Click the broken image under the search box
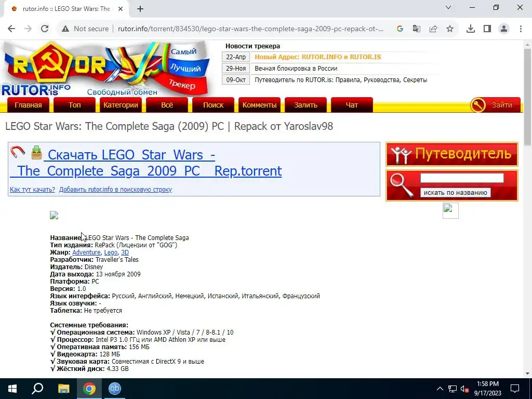This screenshot has width=532, height=399. tap(450, 210)
